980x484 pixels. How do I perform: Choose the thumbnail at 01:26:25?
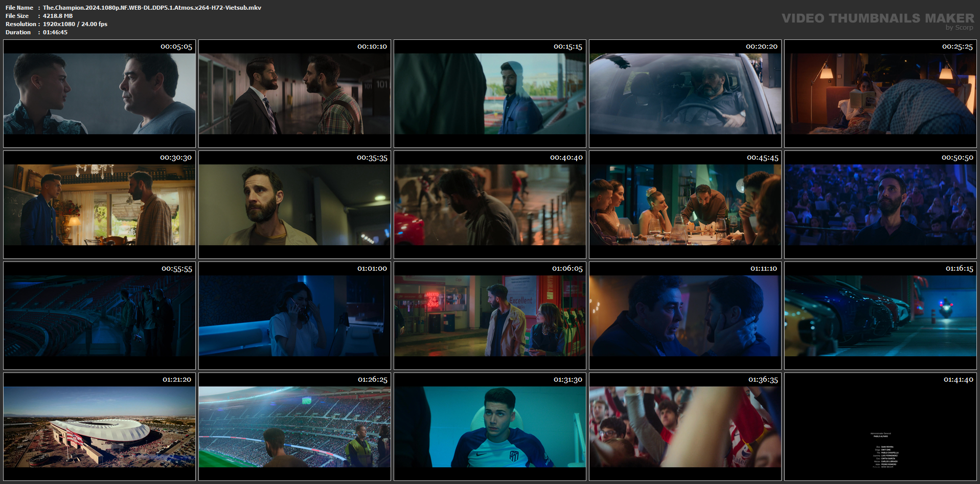pos(294,427)
